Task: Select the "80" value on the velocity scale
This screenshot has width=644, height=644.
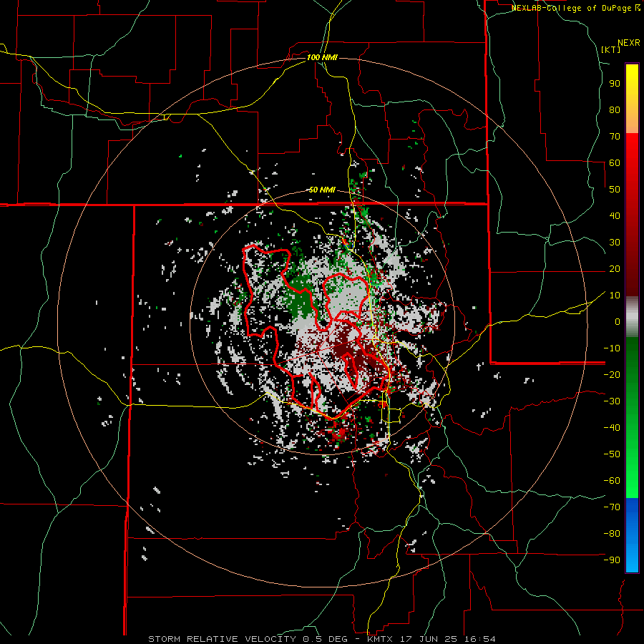Action: [x=615, y=109]
